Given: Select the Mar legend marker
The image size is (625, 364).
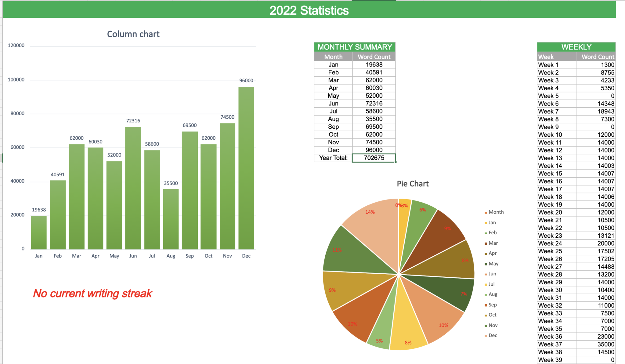Looking at the screenshot, I should click(x=486, y=243).
